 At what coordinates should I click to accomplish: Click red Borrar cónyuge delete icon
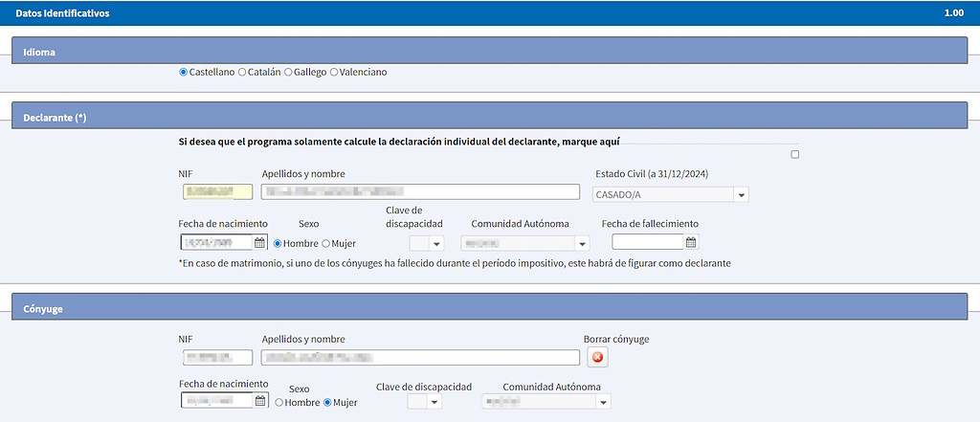[597, 357]
